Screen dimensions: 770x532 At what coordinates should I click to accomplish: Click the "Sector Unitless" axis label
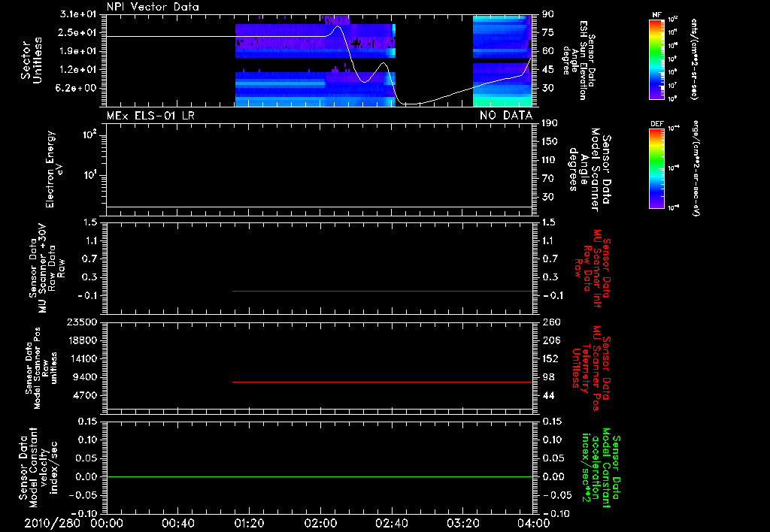click(32, 60)
